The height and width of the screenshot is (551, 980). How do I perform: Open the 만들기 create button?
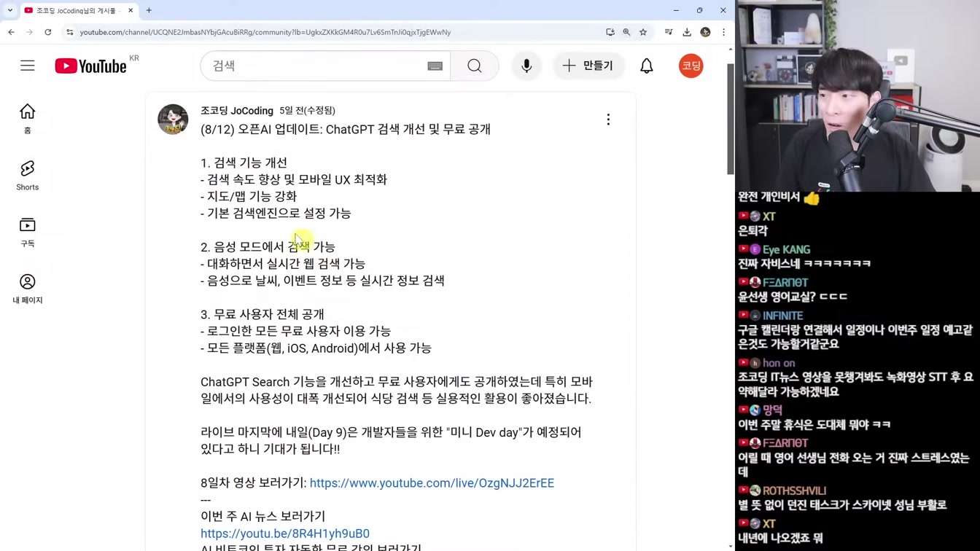pos(588,66)
